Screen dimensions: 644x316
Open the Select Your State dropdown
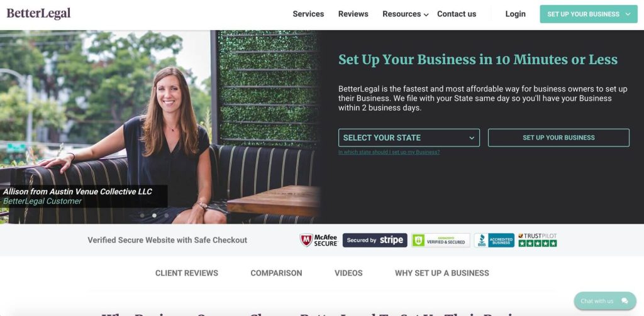pos(409,138)
